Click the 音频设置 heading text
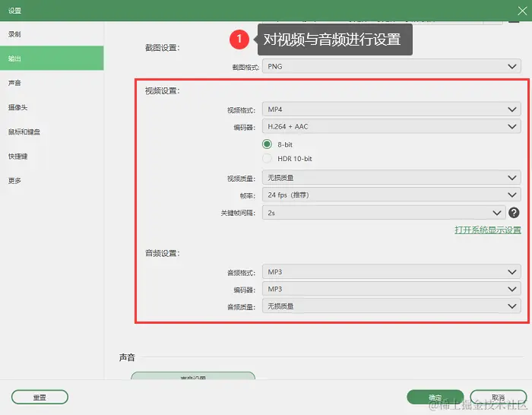 (162, 253)
